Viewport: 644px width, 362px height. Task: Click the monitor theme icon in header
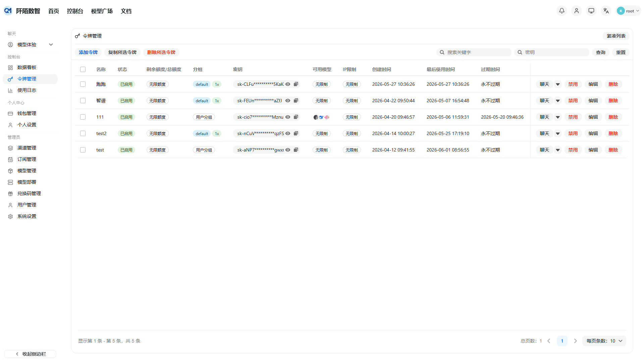591,11
